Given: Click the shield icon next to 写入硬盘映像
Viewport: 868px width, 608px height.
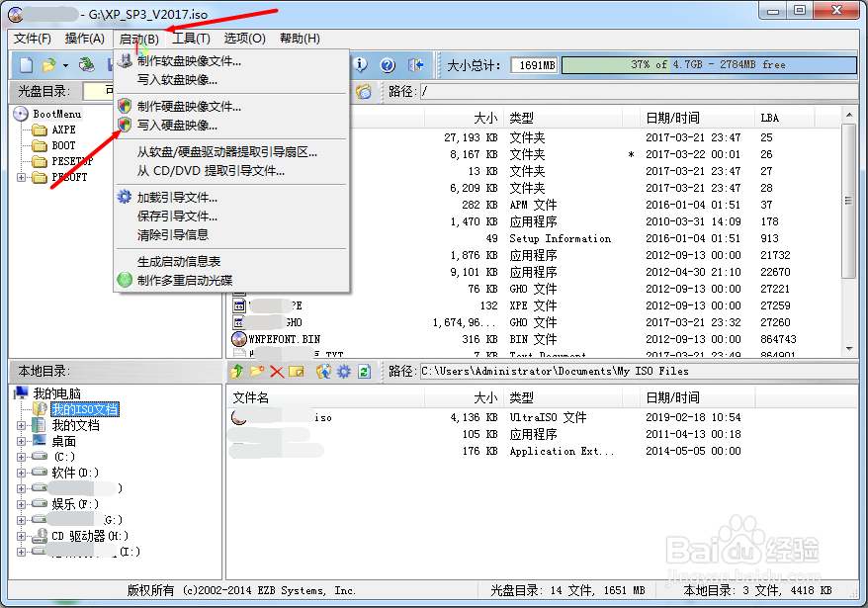Looking at the screenshot, I should click(126, 125).
